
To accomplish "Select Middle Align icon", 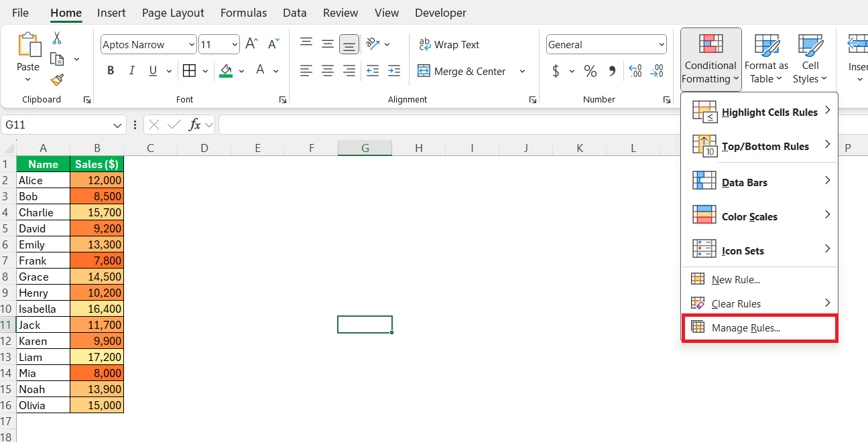I will [328, 44].
